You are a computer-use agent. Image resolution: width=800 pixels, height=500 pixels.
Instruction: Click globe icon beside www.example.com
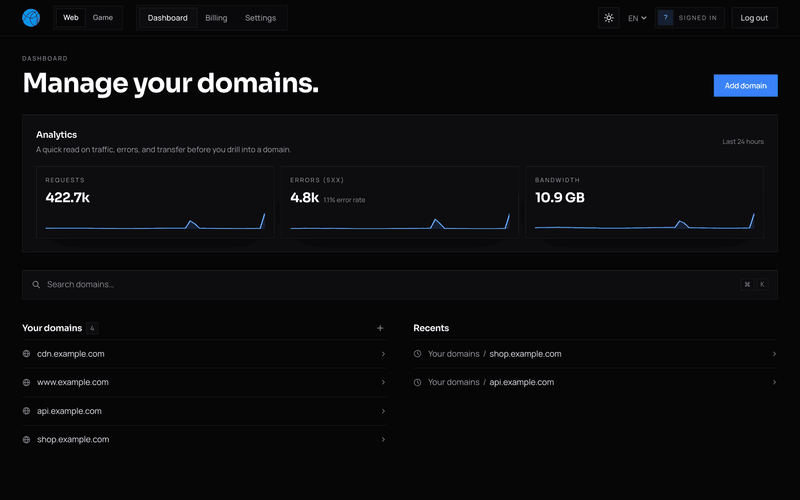point(27,382)
